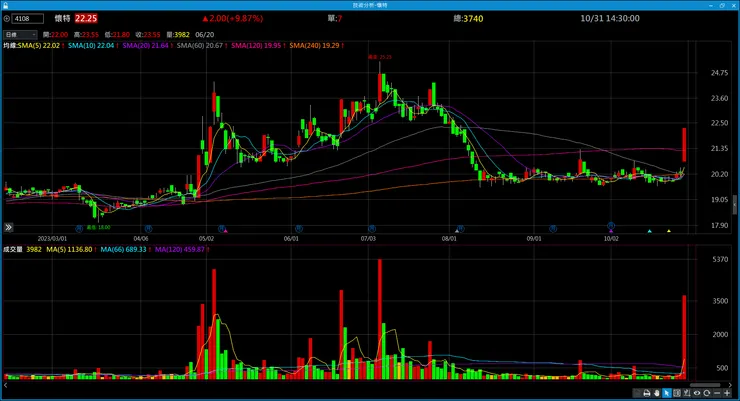This screenshot has width=740, height=401.
Task: Click the month marker above 10/02
Action: tap(611, 226)
